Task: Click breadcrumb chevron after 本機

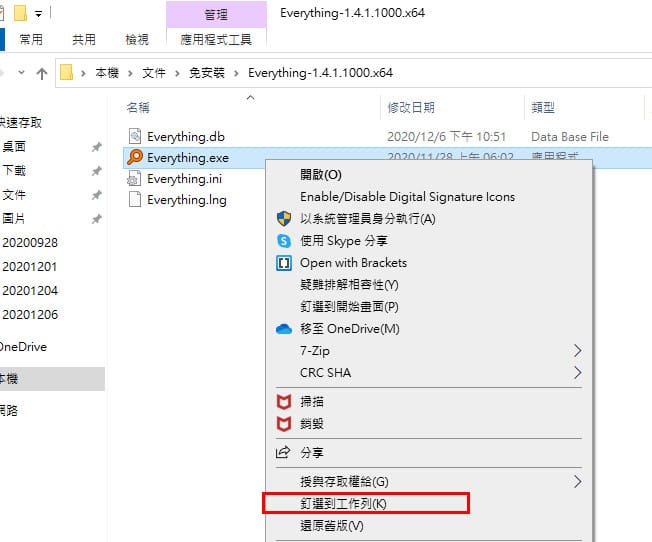Action: click(131, 73)
